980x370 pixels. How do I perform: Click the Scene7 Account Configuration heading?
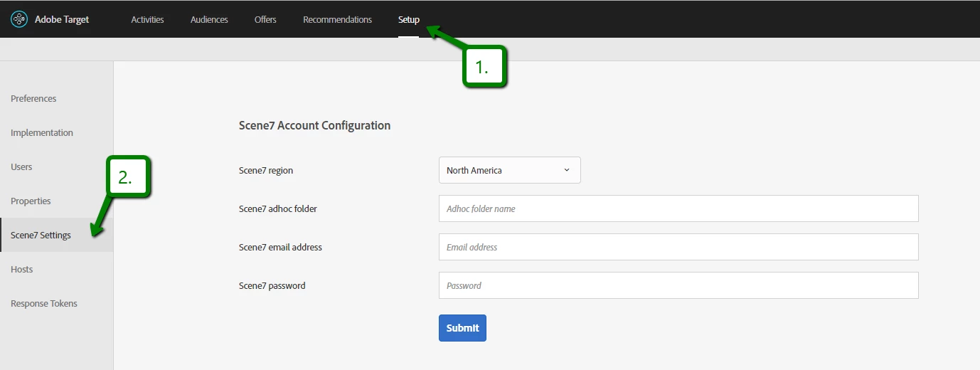314,125
